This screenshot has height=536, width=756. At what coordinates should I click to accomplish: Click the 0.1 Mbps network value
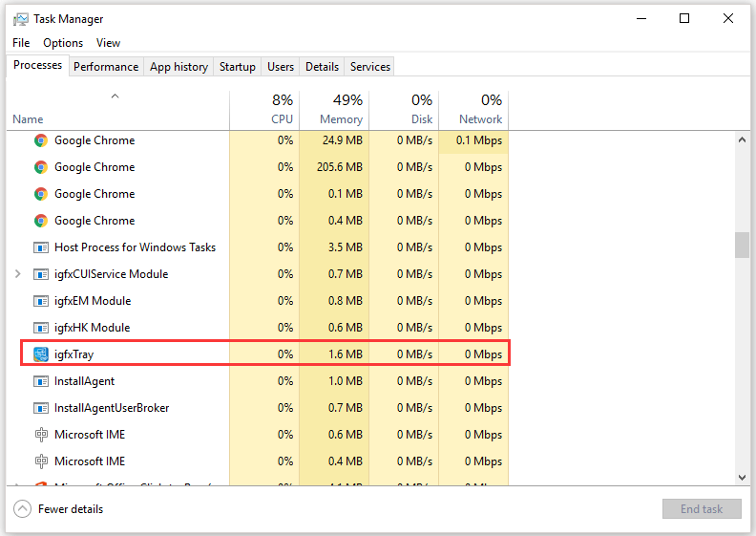[x=479, y=140]
